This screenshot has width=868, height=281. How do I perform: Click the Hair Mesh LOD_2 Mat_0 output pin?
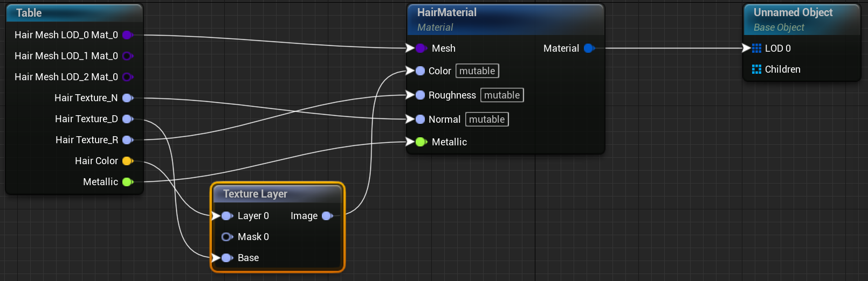pyautogui.click(x=128, y=77)
